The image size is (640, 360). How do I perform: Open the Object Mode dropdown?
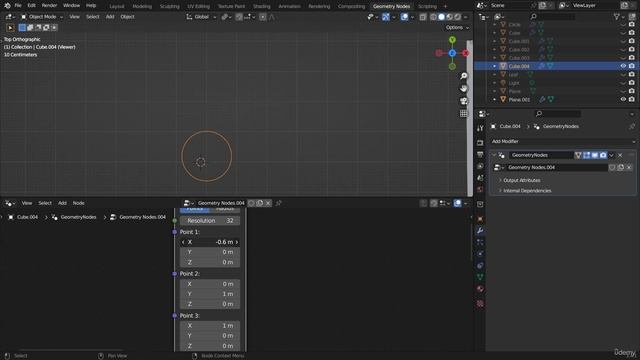42,17
